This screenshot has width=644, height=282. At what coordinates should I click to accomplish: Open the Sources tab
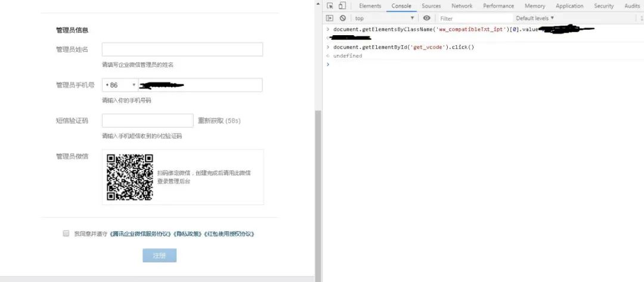[x=431, y=6]
